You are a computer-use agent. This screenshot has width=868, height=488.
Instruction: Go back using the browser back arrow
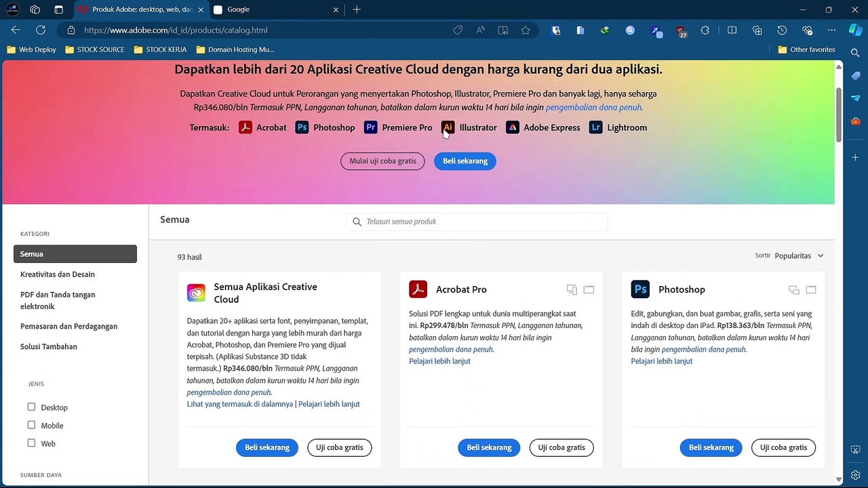(16, 30)
